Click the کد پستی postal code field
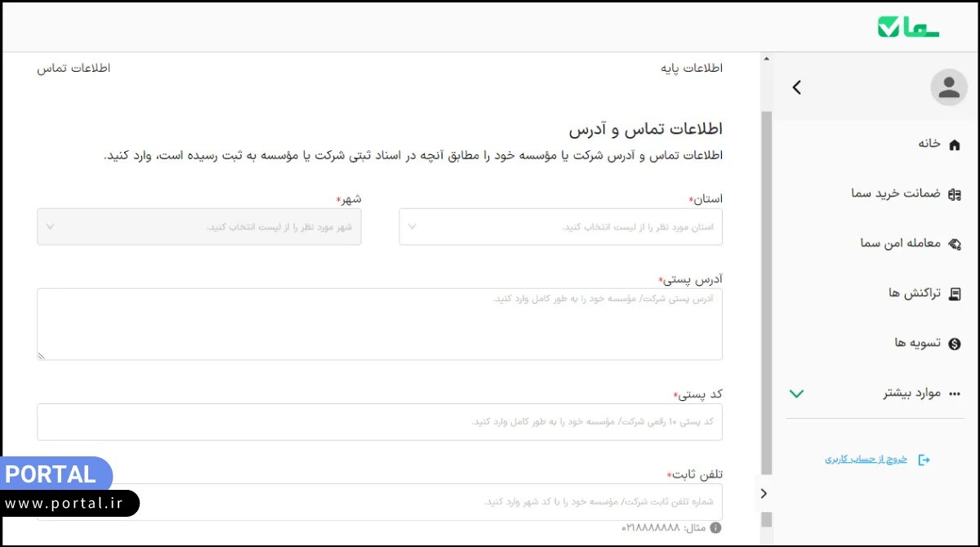This screenshot has height=547, width=980. click(379, 422)
